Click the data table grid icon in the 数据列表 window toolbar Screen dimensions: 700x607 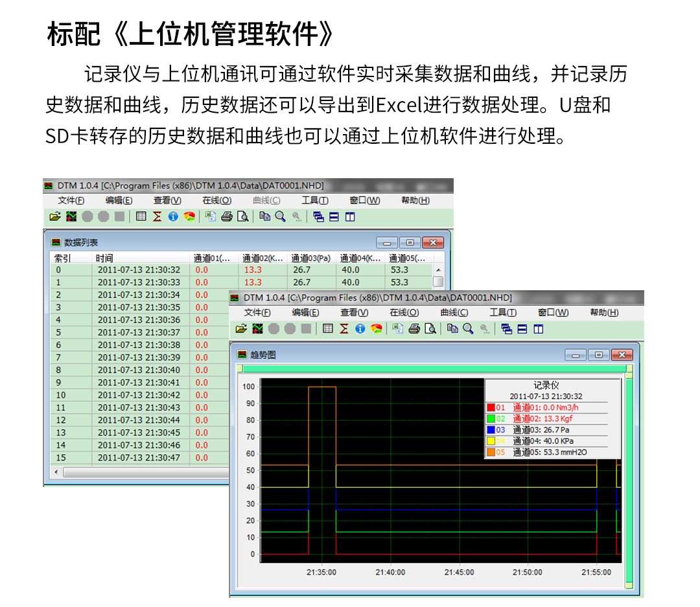click(x=141, y=217)
